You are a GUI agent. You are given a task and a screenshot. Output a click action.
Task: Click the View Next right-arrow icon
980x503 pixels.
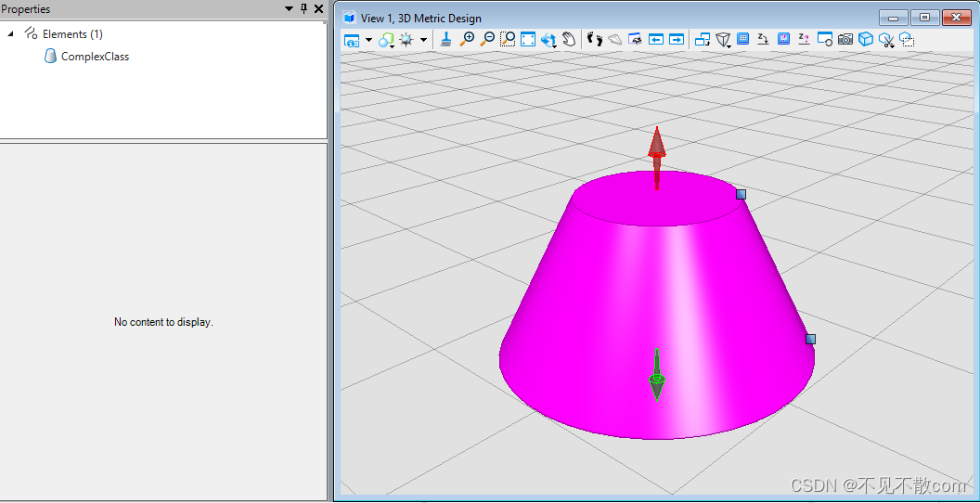pyautogui.click(x=677, y=40)
